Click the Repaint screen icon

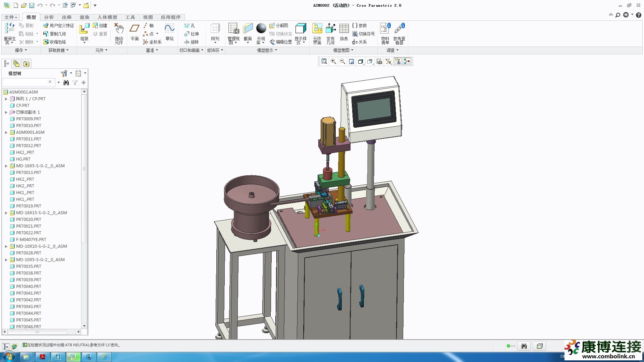pyautogui.click(x=351, y=62)
